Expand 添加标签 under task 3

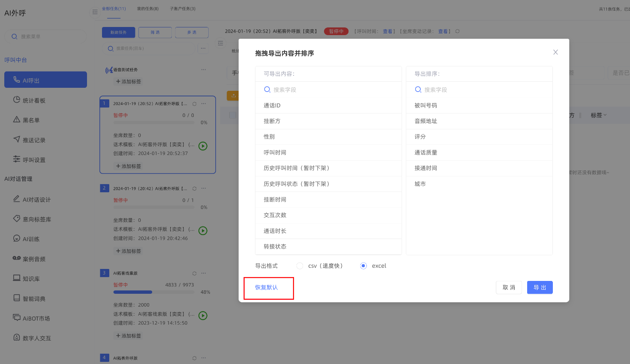click(129, 336)
